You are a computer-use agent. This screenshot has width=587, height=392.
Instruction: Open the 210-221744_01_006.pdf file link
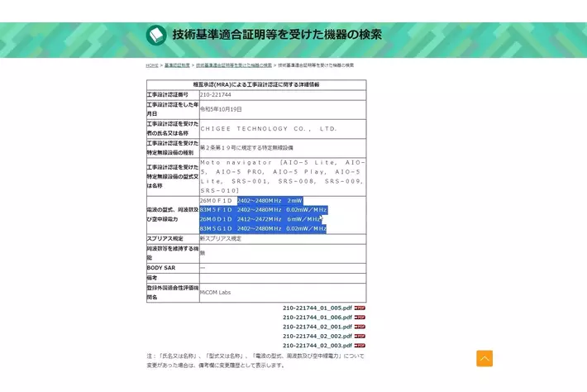pos(317,318)
